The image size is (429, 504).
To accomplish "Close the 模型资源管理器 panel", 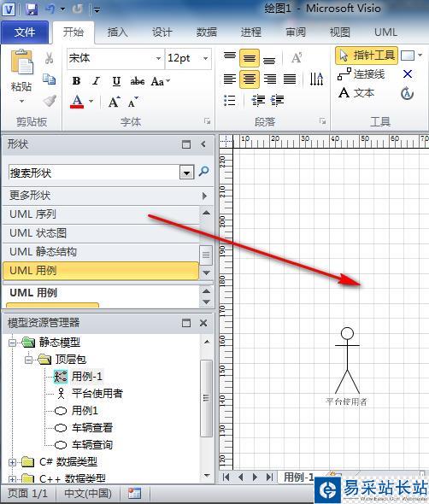I will pos(203,323).
